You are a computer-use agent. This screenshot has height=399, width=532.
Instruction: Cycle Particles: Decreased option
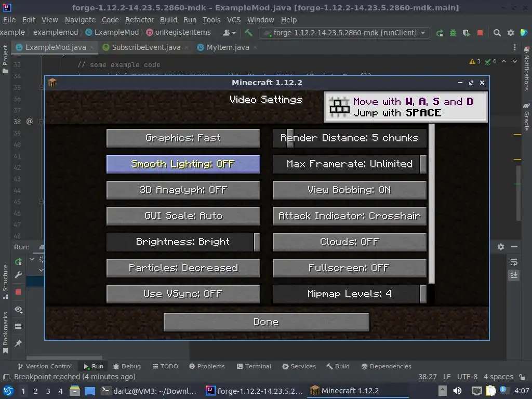point(183,268)
